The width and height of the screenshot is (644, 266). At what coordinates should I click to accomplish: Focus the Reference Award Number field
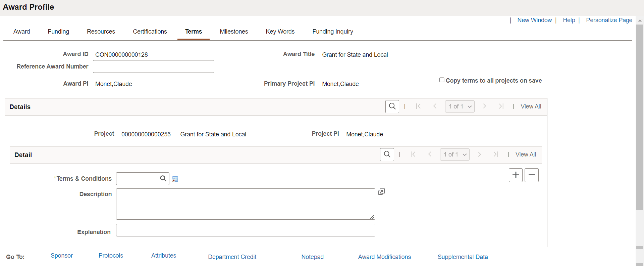[x=154, y=66]
